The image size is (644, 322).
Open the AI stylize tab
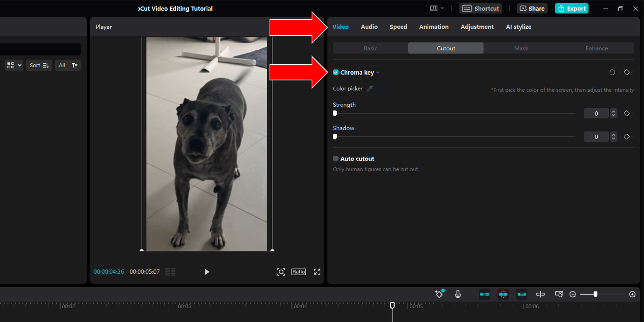(x=519, y=27)
